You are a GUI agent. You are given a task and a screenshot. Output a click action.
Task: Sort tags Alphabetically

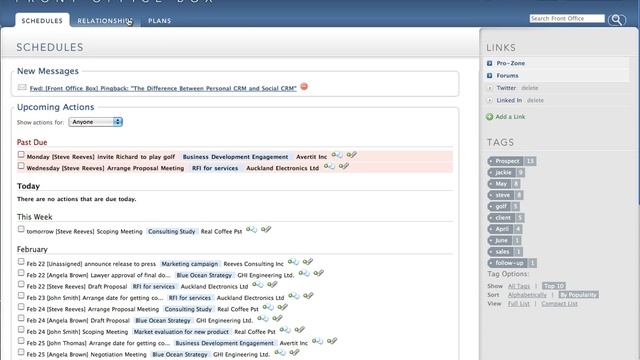click(x=527, y=295)
